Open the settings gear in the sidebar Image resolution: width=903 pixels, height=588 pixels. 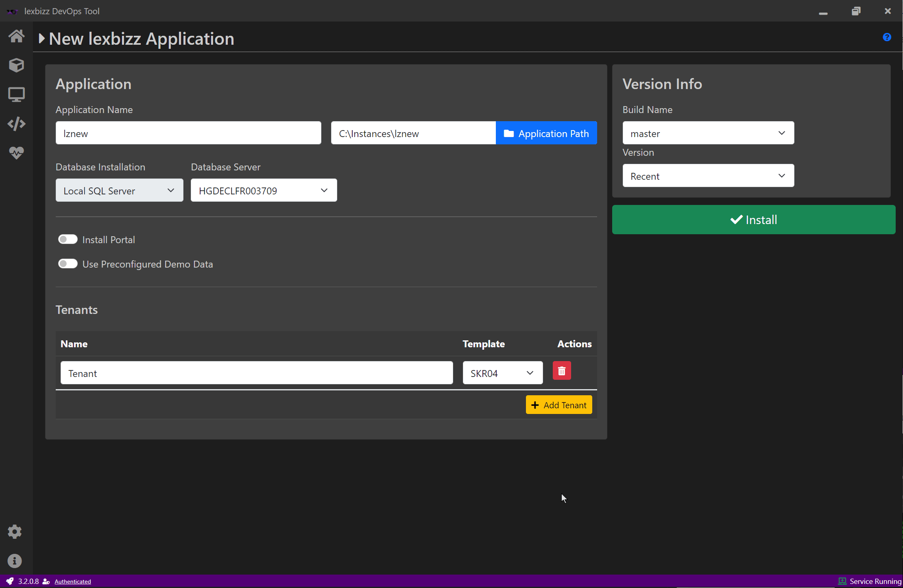(x=15, y=531)
